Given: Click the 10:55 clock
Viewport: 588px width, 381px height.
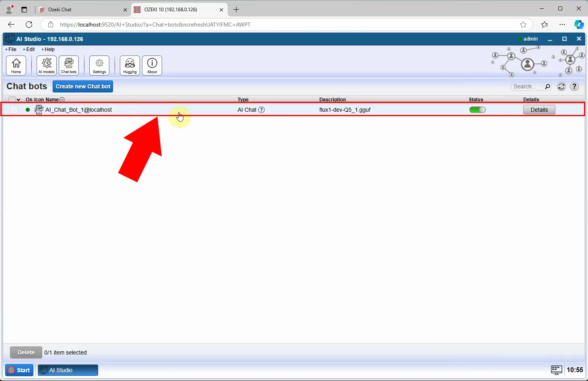Looking at the screenshot, I should point(575,370).
